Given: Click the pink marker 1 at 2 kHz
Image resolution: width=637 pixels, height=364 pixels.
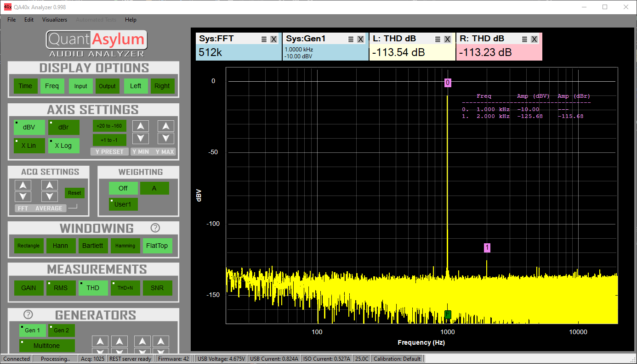Looking at the screenshot, I should pyautogui.click(x=487, y=248).
